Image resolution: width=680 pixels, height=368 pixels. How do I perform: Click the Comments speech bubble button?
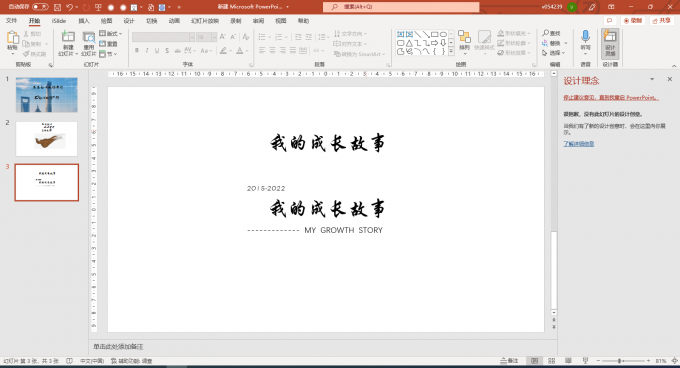coord(609,21)
